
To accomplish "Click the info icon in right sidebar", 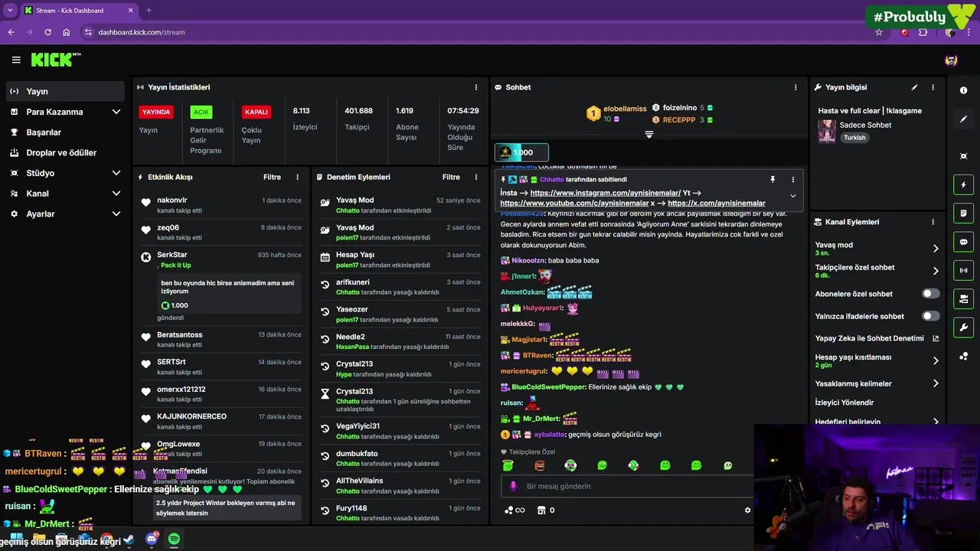I will pyautogui.click(x=963, y=90).
